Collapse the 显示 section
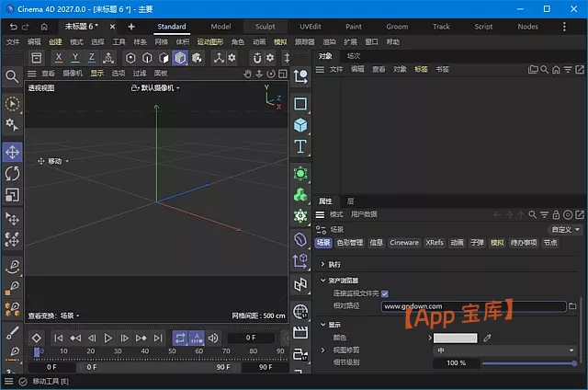Viewport: 588px width, 390px height. [322, 325]
